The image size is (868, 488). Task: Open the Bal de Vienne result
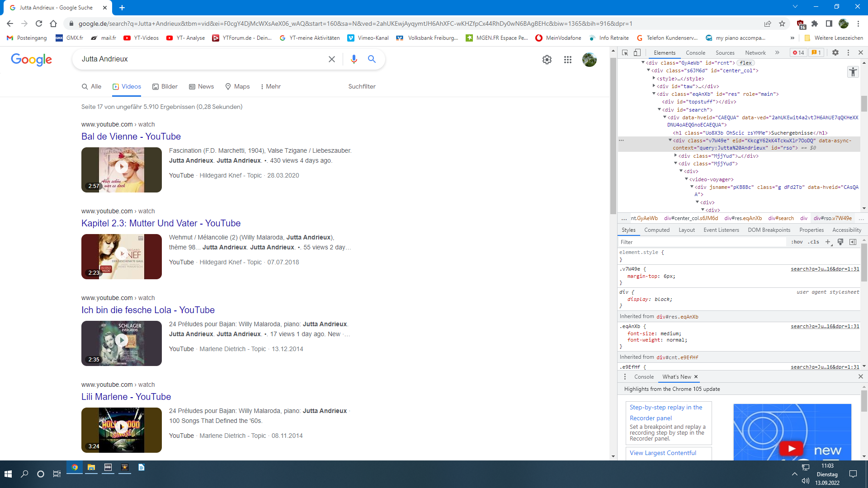click(131, 136)
